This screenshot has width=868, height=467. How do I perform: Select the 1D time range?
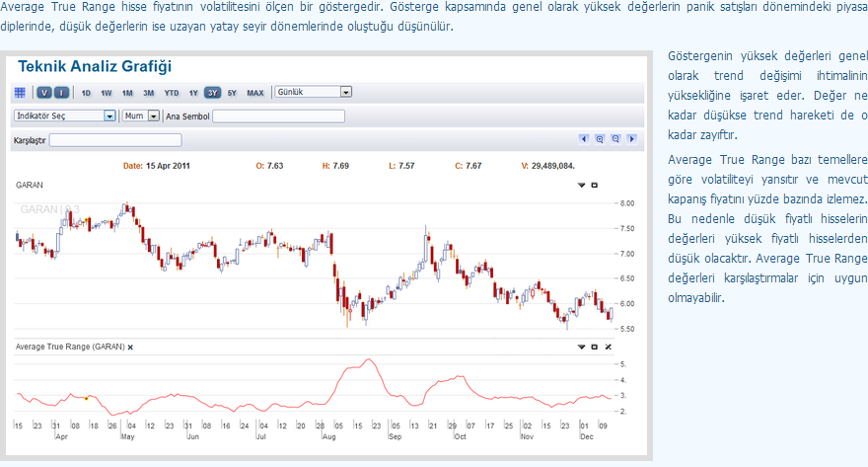point(86,93)
